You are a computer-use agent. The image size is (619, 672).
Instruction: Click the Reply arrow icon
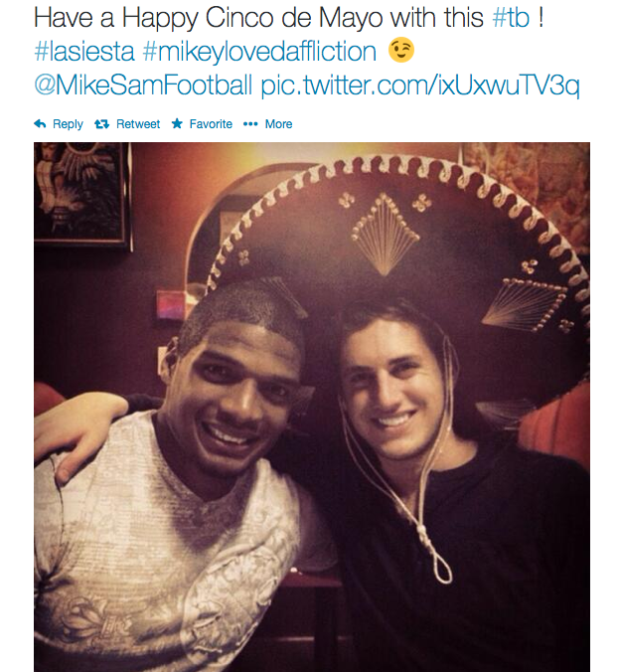point(40,124)
